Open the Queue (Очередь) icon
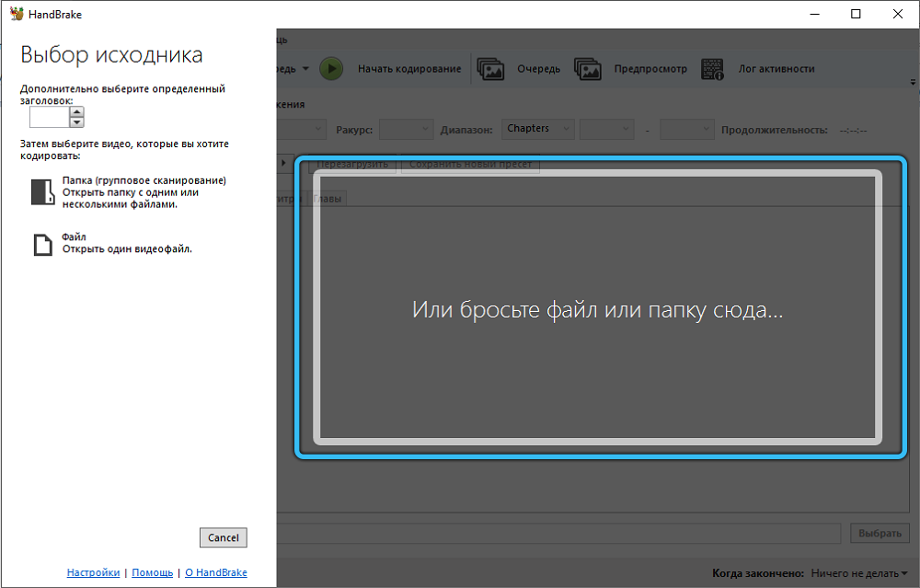The height and width of the screenshot is (588, 920). pyautogui.click(x=490, y=69)
